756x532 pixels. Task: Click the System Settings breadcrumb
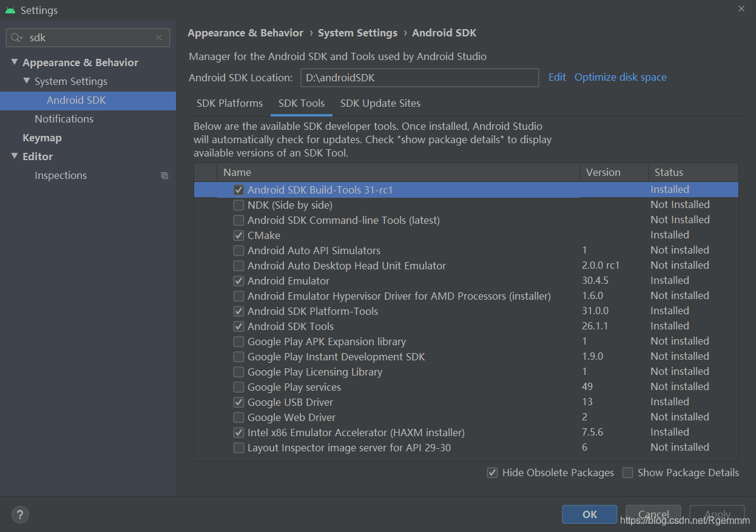tap(358, 33)
